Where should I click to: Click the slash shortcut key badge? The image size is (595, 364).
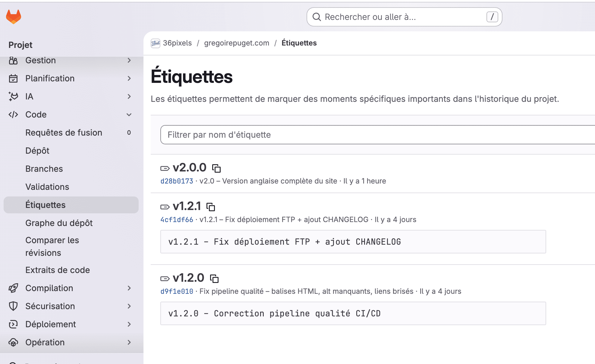click(x=492, y=17)
